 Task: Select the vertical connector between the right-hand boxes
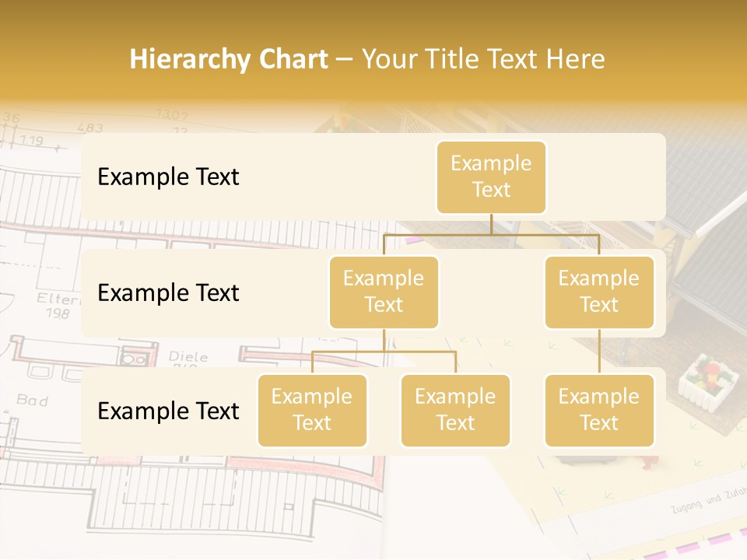tap(599, 351)
